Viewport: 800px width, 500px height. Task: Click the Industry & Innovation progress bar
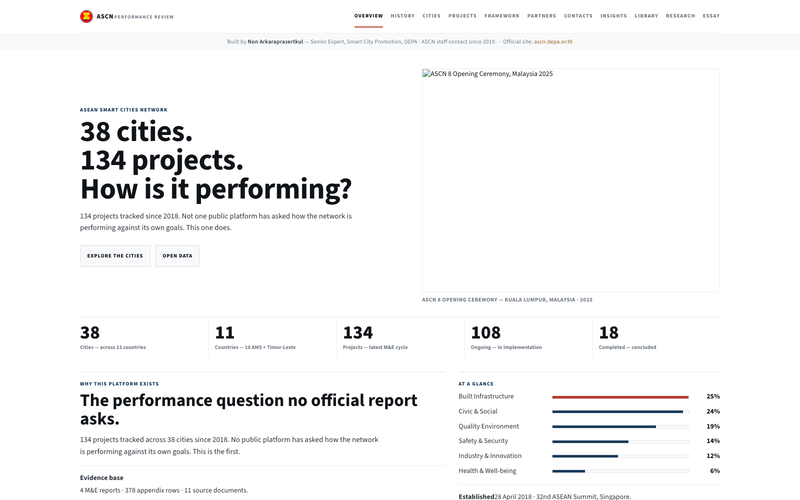(x=620, y=456)
